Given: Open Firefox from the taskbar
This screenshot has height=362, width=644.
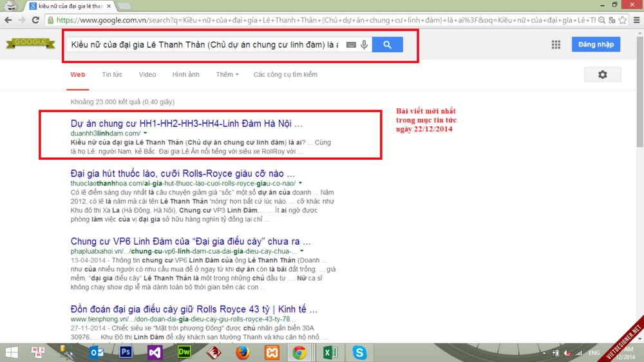Looking at the screenshot, I should click(x=243, y=352).
